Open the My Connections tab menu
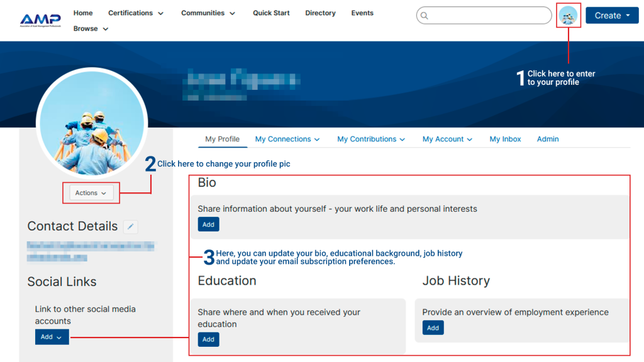 pyautogui.click(x=287, y=140)
